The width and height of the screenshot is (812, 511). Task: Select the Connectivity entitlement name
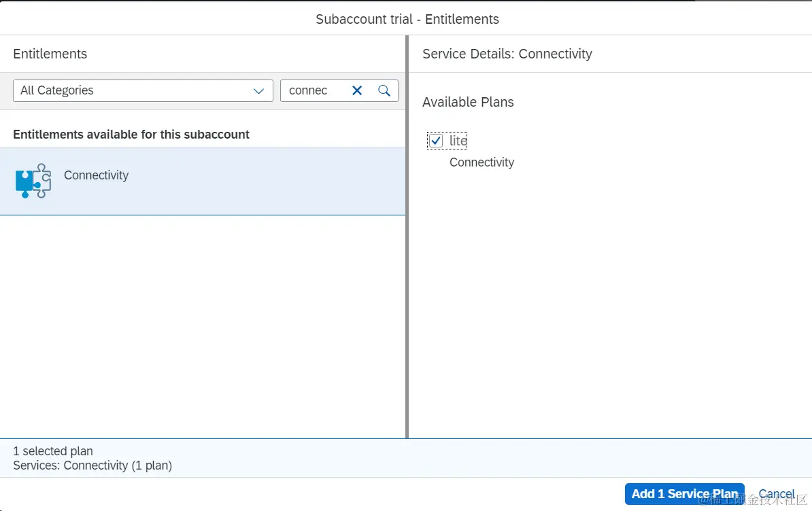97,175
